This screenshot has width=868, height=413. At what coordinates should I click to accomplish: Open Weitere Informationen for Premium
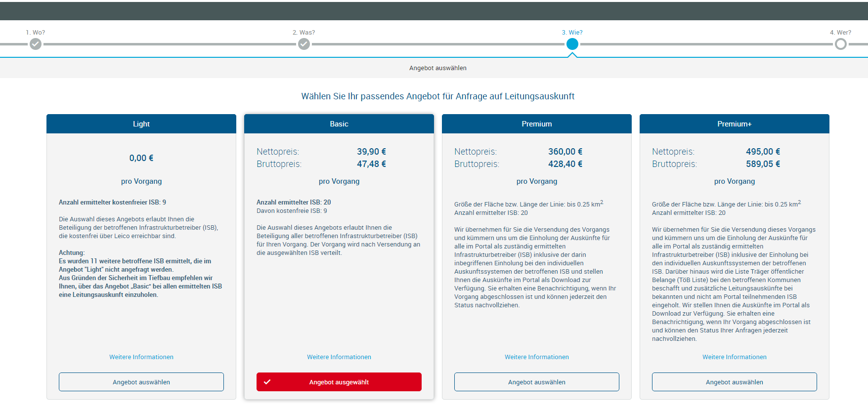537,357
